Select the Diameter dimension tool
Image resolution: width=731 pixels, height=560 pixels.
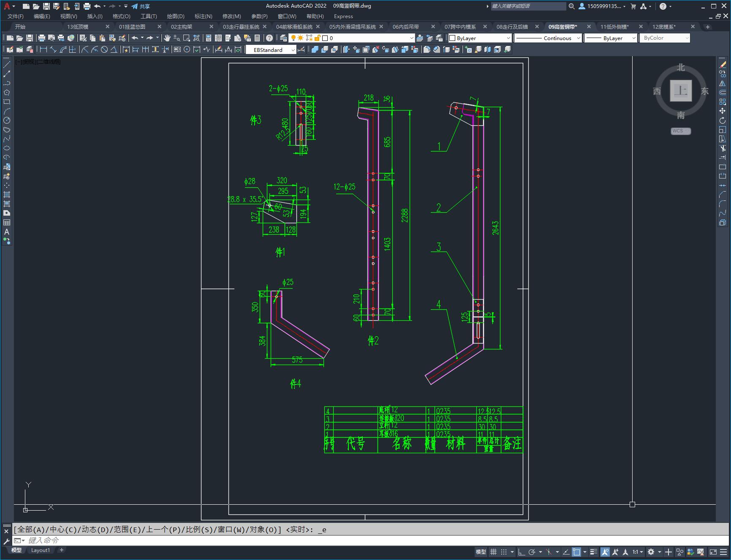[104, 50]
